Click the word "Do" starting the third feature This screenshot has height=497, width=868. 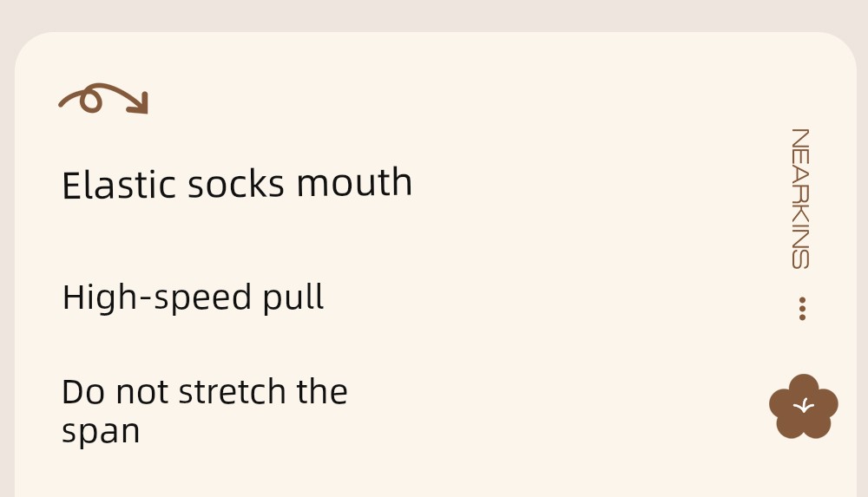(82, 392)
